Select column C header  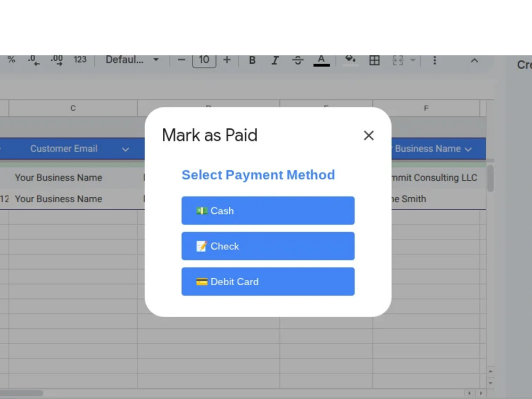pyautogui.click(x=73, y=108)
